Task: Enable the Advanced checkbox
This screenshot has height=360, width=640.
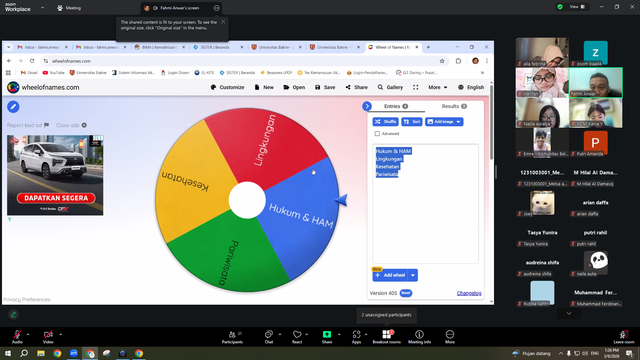Action: coord(377,133)
